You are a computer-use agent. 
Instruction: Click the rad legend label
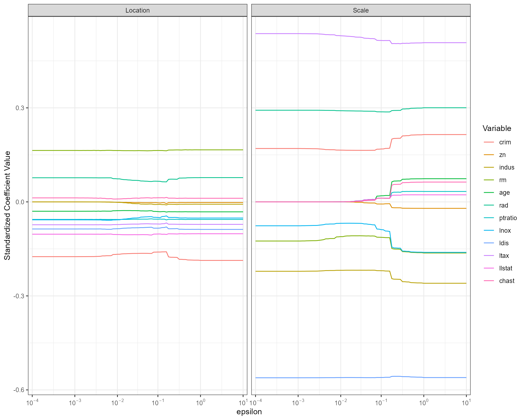coord(503,205)
